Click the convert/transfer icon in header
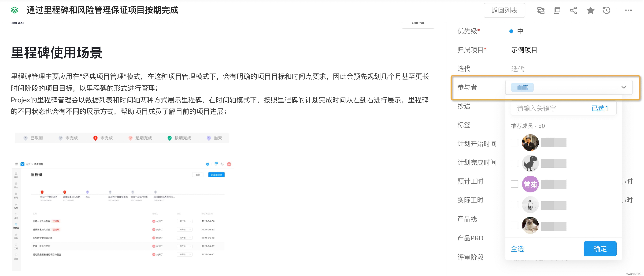Image resolution: width=644 pixels, height=276 pixels. click(541, 10)
